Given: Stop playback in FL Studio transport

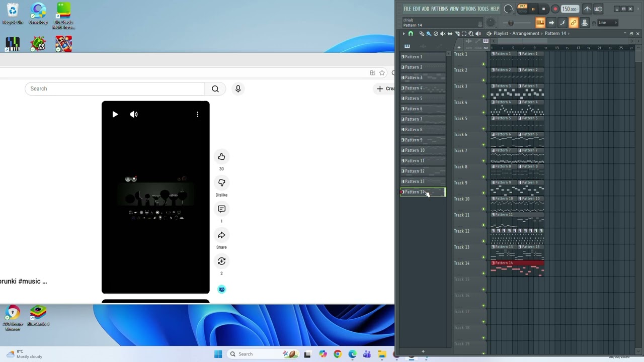Looking at the screenshot, I should tap(543, 9).
